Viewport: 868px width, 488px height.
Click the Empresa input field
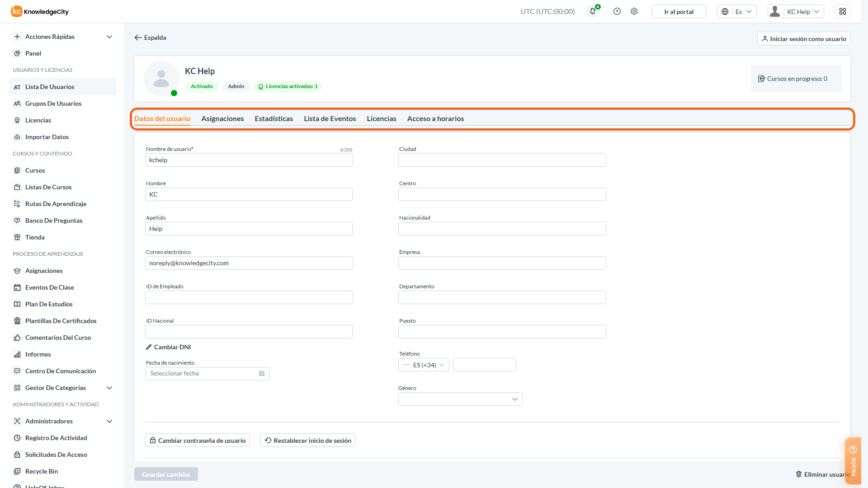coord(502,263)
